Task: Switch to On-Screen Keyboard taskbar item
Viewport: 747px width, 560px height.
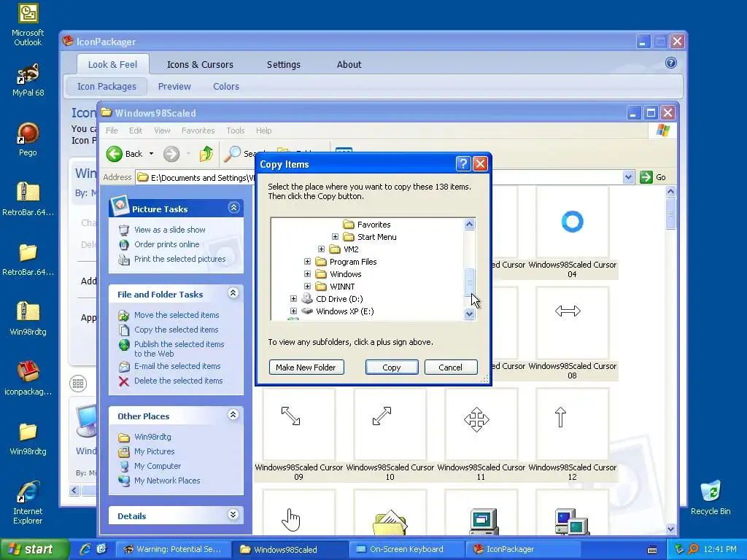Action: (406, 549)
